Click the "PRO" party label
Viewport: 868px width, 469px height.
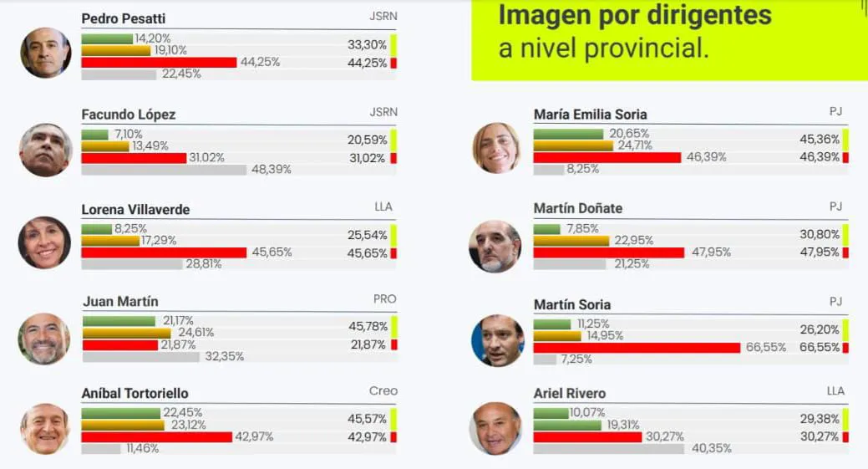point(385,299)
